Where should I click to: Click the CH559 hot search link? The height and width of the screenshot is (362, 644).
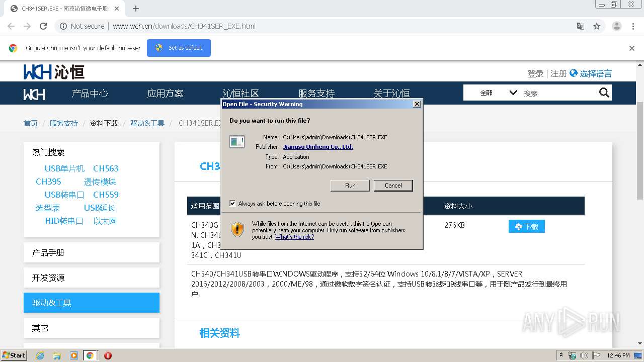pos(106,195)
